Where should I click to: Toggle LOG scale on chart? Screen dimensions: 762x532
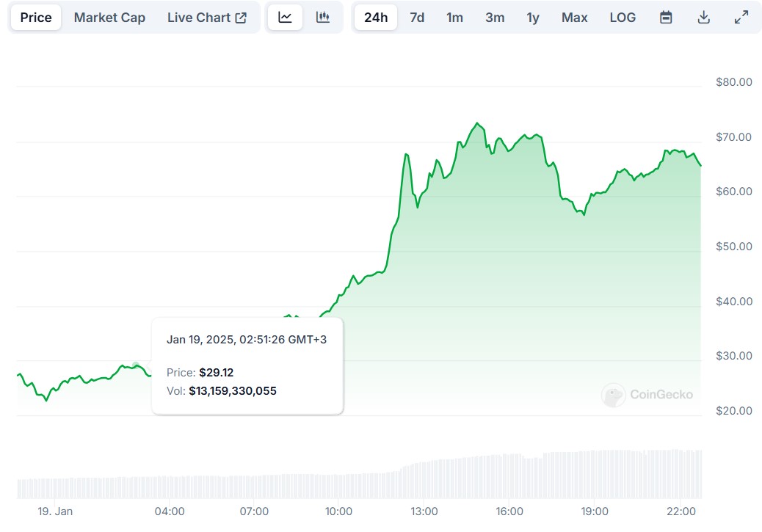click(623, 18)
